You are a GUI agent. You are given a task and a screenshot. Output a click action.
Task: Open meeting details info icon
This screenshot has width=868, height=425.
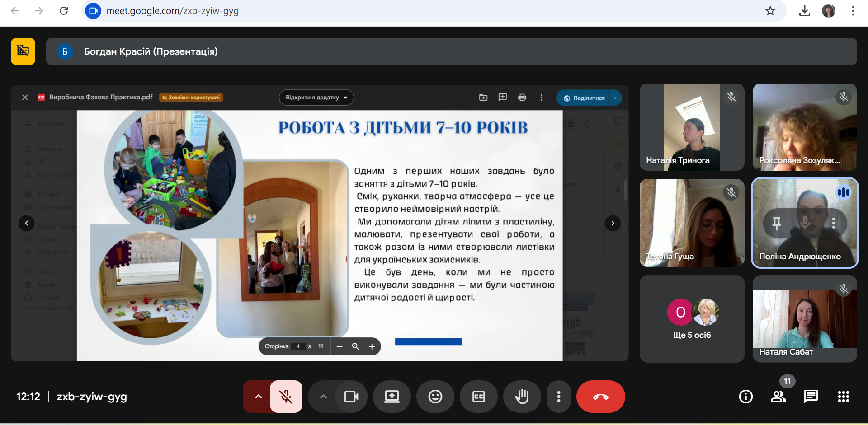pyautogui.click(x=745, y=397)
